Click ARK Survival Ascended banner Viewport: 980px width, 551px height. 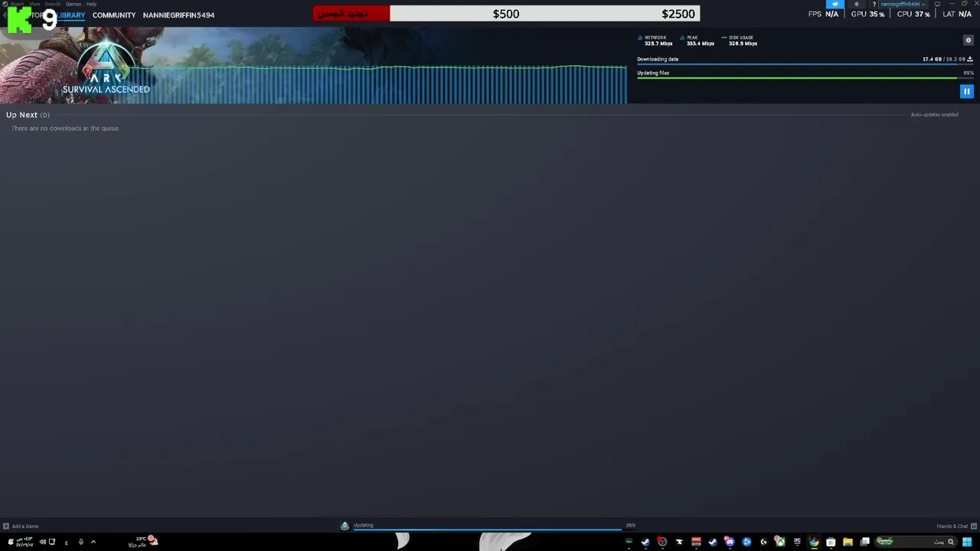click(x=106, y=67)
